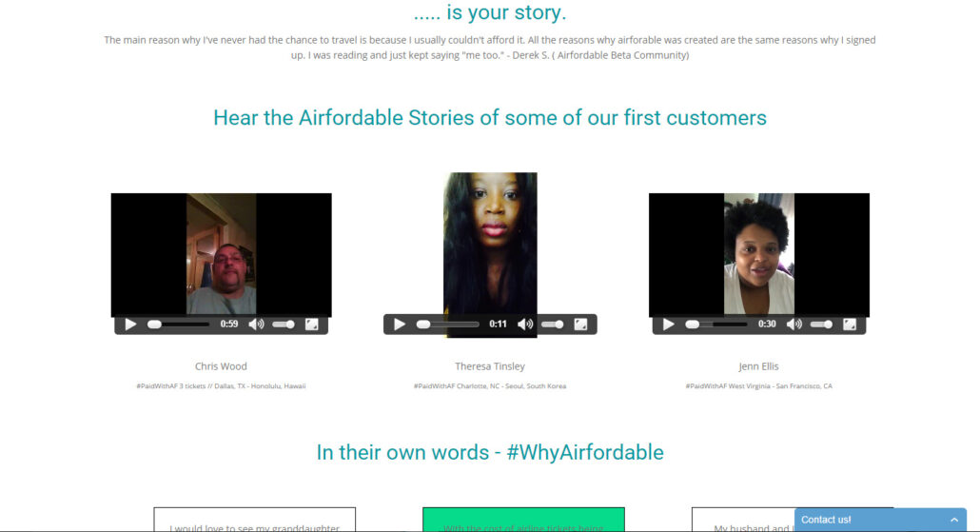Mute Theresa Tinsley's video audio
The width and height of the screenshot is (980, 532).
pyautogui.click(x=525, y=325)
